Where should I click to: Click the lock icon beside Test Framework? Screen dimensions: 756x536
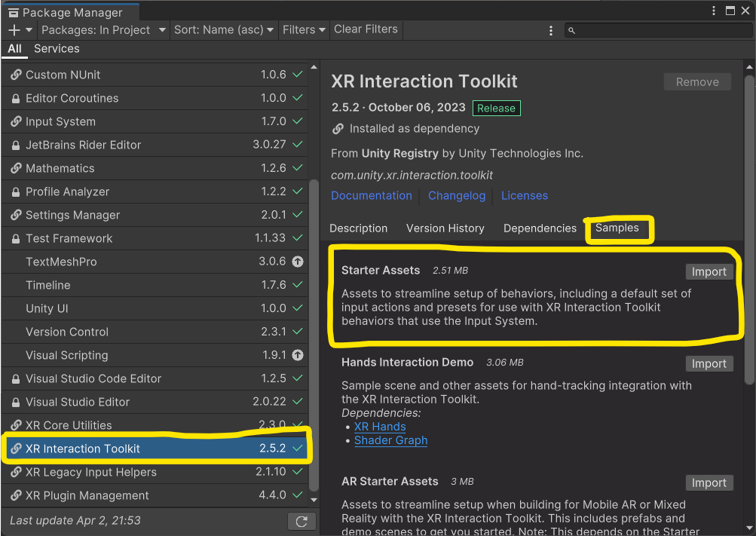pos(16,238)
